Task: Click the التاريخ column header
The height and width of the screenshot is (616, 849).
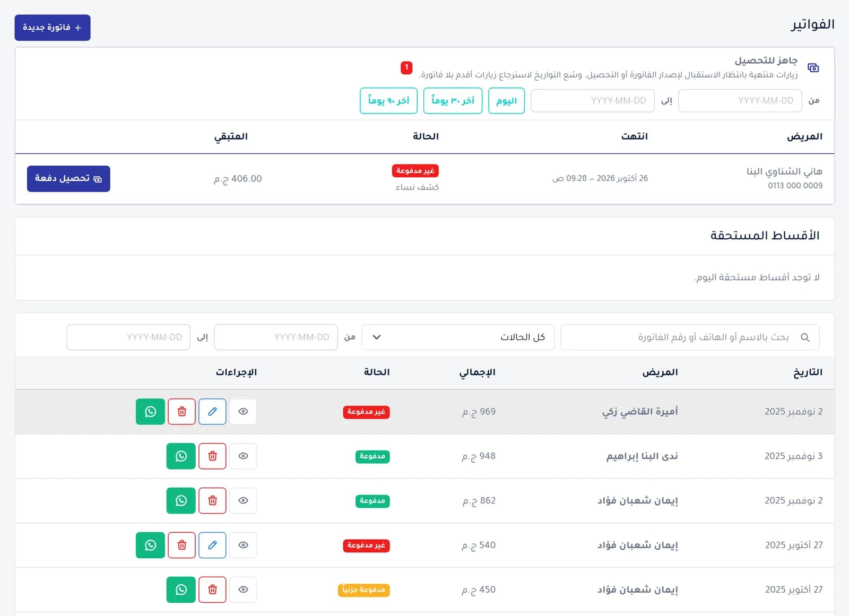Action: click(x=808, y=372)
